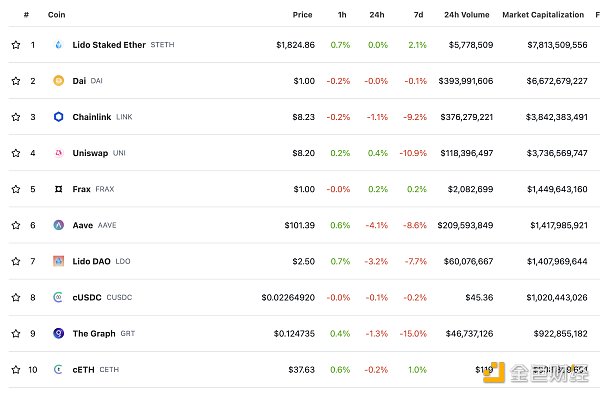
Task: Click the Aave ghost logo
Action: coord(58,225)
